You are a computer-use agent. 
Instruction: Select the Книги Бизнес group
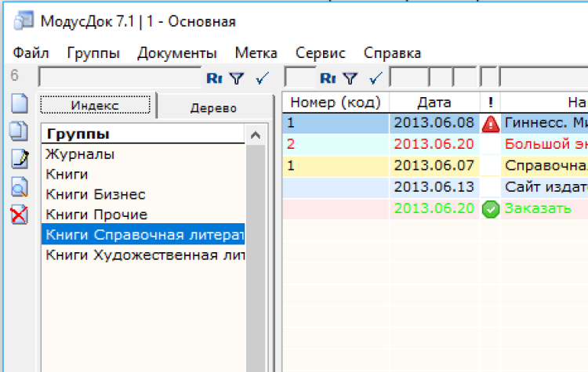click(x=96, y=194)
